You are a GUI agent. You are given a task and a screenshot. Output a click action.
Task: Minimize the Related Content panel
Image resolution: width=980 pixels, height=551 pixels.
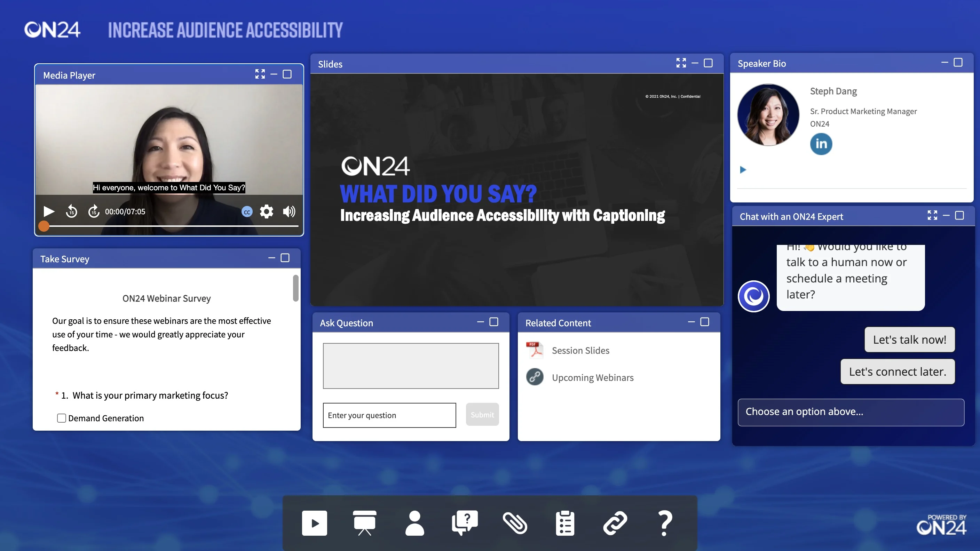(x=691, y=322)
